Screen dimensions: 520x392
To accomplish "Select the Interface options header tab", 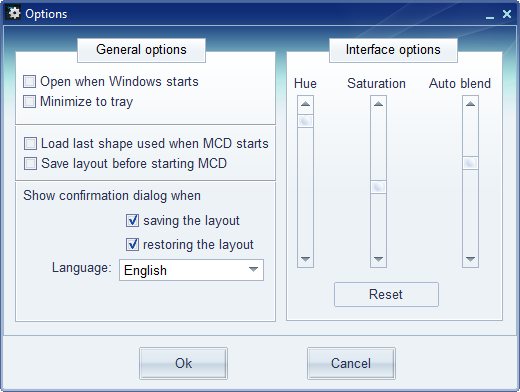I will click(x=393, y=50).
